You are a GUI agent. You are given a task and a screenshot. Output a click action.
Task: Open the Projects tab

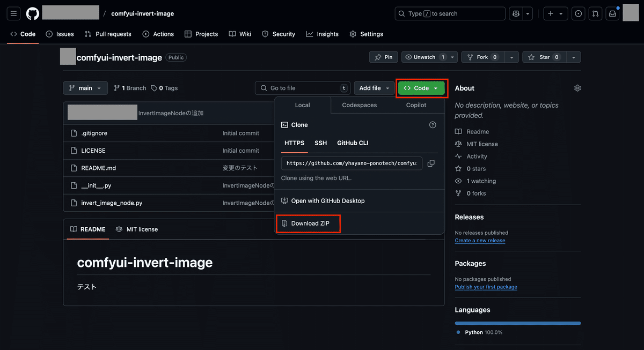201,34
